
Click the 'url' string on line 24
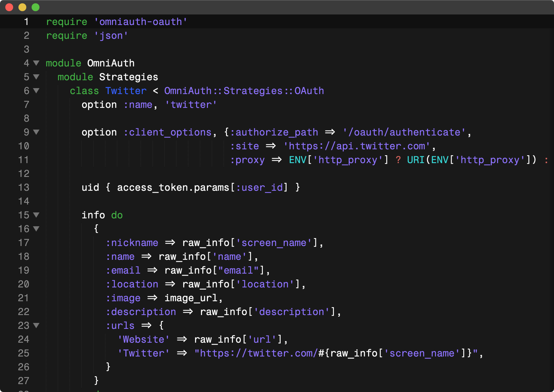[262, 339]
